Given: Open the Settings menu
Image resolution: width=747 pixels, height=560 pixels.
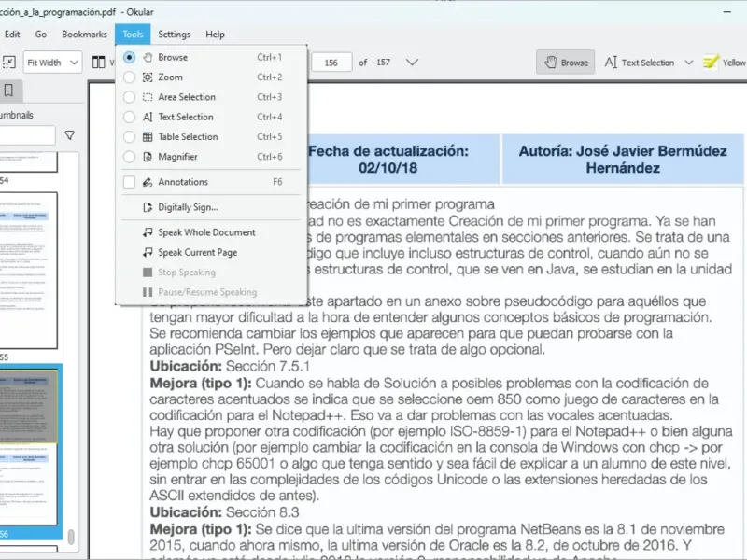Looking at the screenshot, I should point(174,35).
